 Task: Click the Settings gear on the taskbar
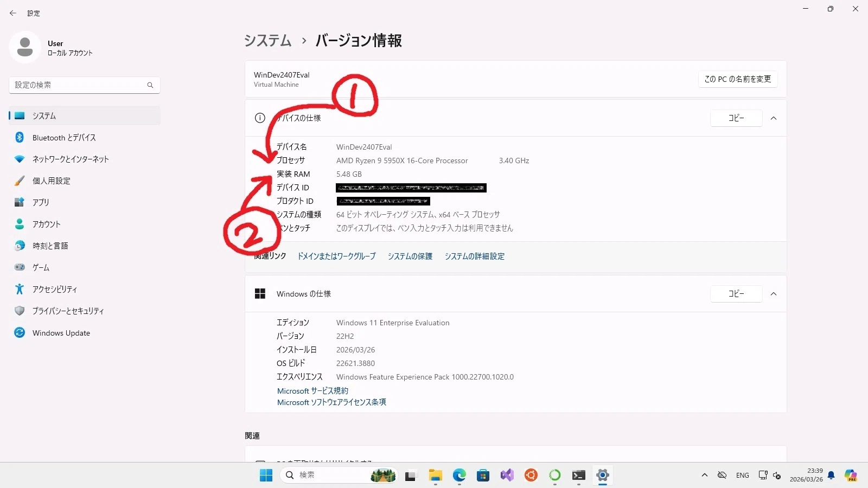pos(603,476)
